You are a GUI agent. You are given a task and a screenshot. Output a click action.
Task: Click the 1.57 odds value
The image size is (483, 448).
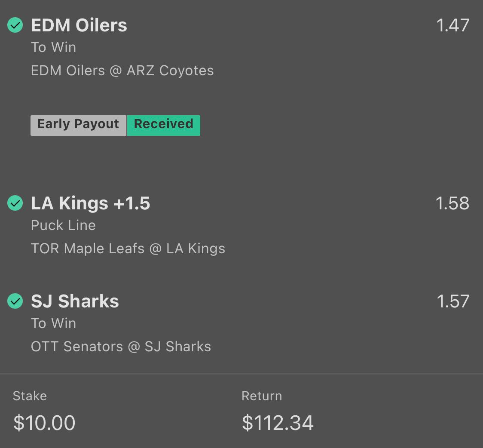453,301
